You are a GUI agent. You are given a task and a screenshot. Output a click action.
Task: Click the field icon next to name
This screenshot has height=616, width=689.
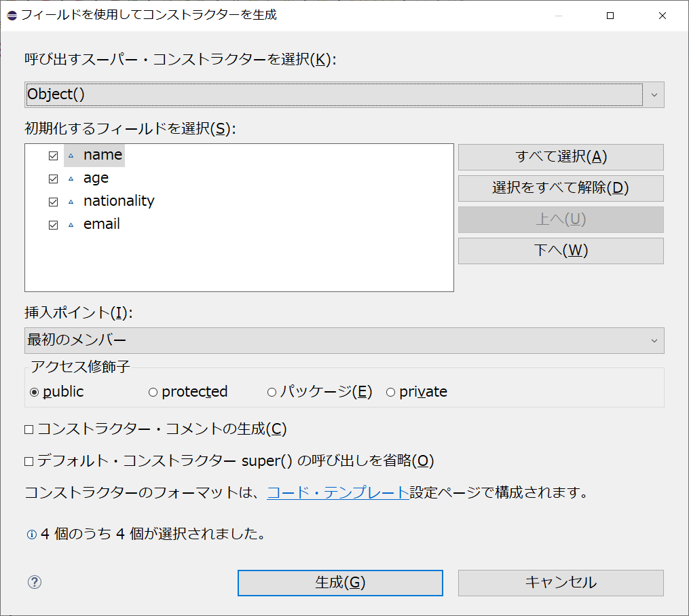(x=73, y=155)
